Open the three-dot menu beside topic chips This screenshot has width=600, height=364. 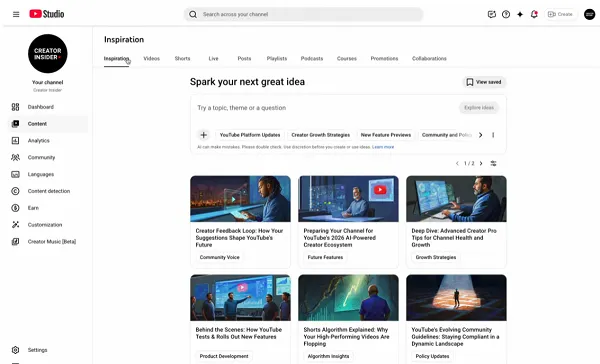(x=493, y=135)
